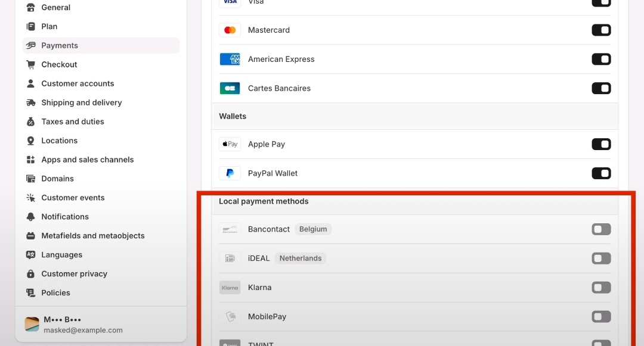
Task: Switch off Cartes Bancaires toggle
Action: 601,88
